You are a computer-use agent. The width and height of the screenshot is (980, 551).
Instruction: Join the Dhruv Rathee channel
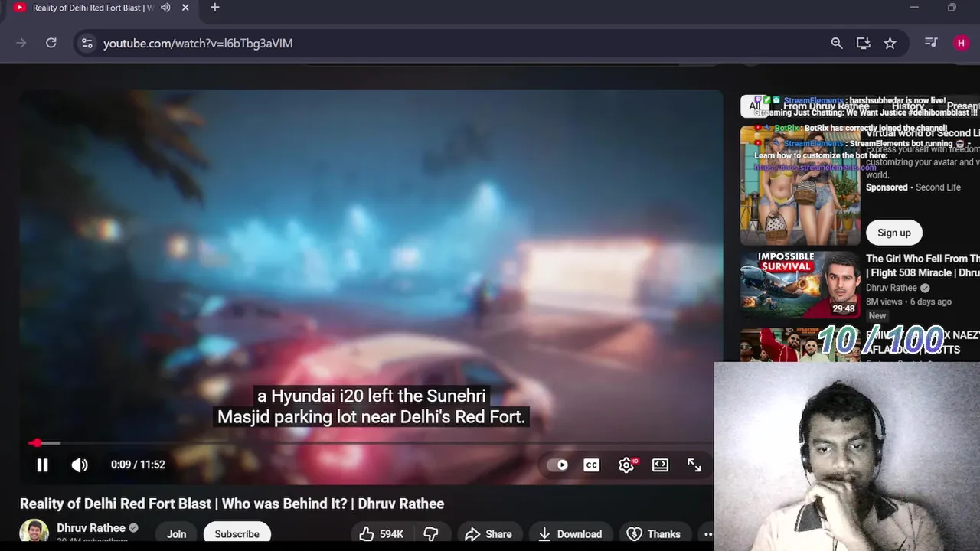176,534
